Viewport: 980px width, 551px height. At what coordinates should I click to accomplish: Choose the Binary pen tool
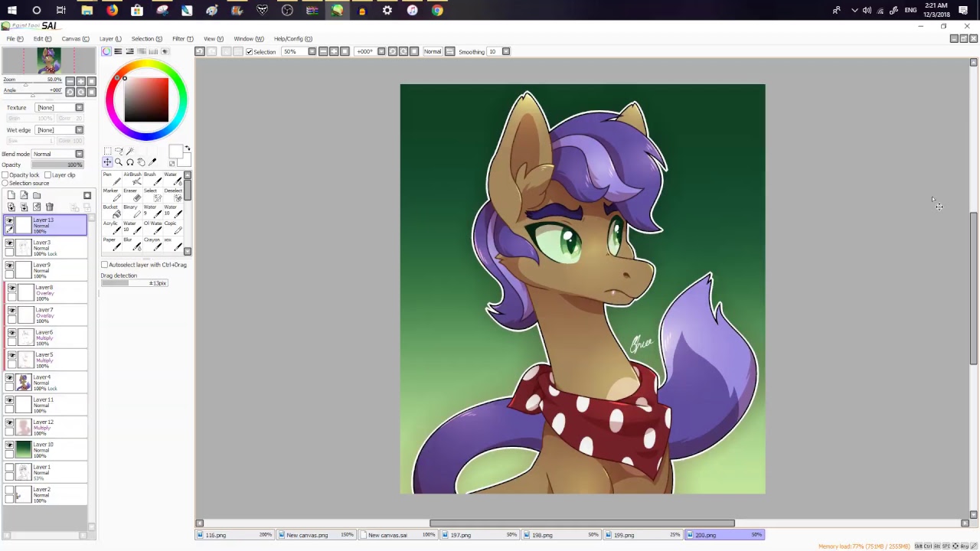click(133, 212)
